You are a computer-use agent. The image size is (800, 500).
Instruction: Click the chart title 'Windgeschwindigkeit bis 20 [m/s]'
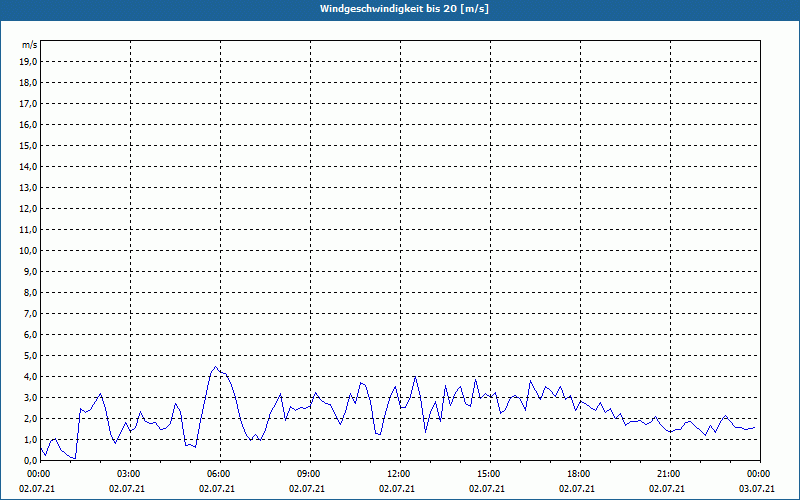coord(404,9)
